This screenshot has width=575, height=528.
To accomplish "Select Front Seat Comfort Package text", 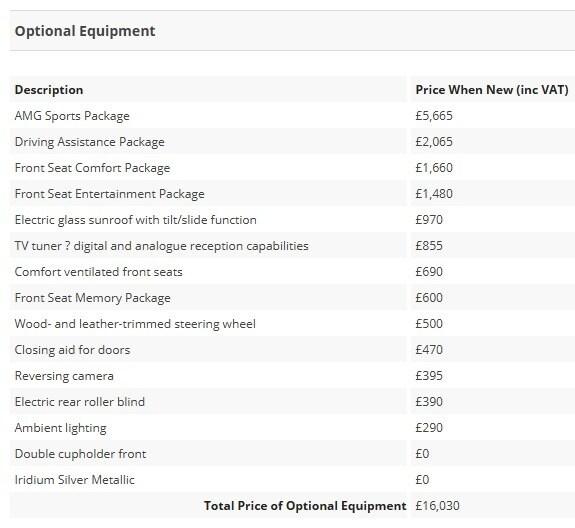I will (x=92, y=168).
